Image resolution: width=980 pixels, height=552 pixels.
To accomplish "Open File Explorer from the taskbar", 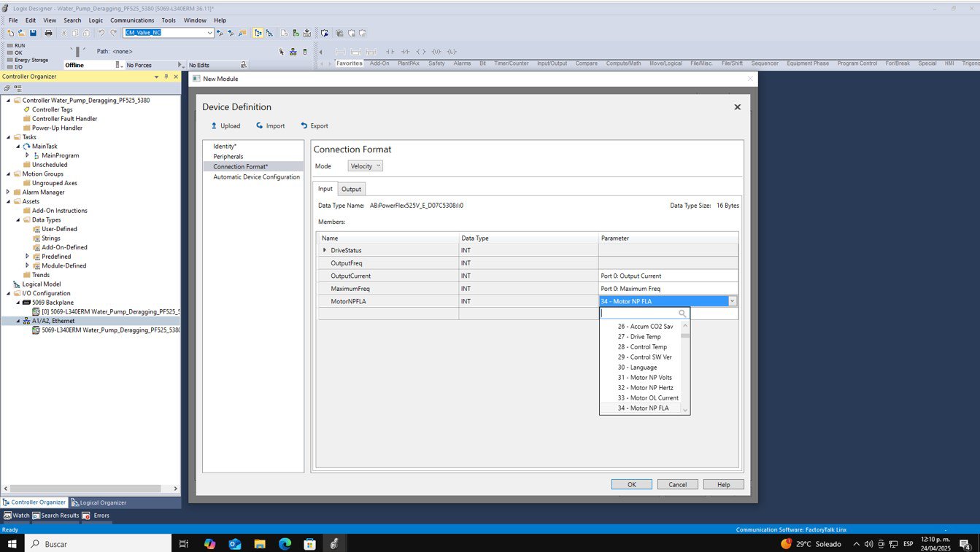I will tap(260, 544).
